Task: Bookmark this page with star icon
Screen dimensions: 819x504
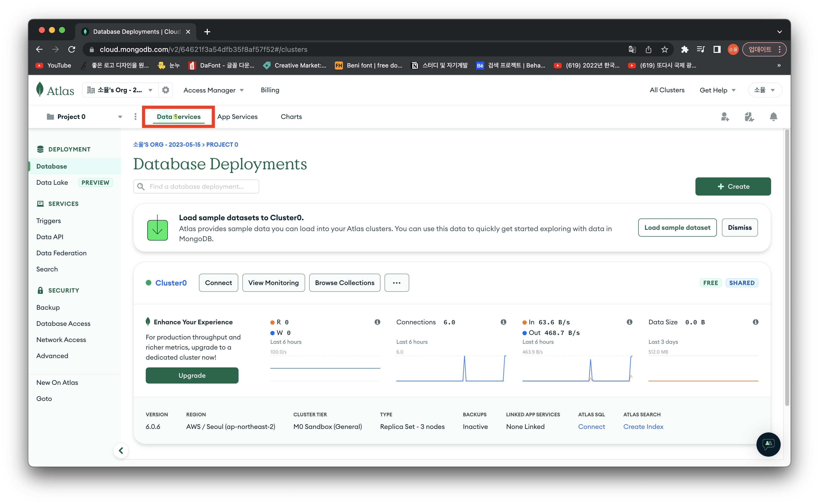Action: [665, 49]
